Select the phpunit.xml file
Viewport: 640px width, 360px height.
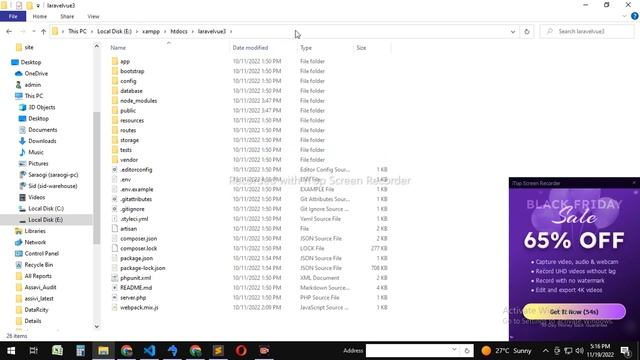click(136, 278)
